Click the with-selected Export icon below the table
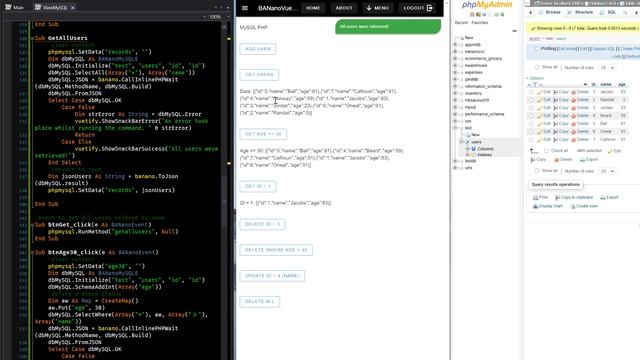 [582, 160]
